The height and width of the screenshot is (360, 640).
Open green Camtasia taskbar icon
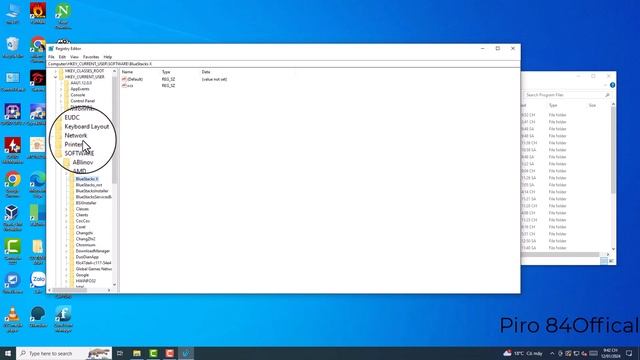[153, 353]
